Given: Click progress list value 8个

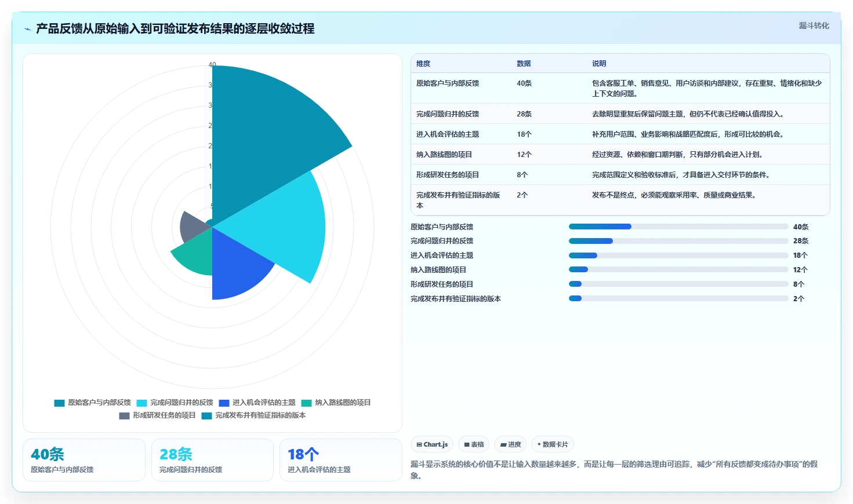Looking at the screenshot, I should [798, 284].
